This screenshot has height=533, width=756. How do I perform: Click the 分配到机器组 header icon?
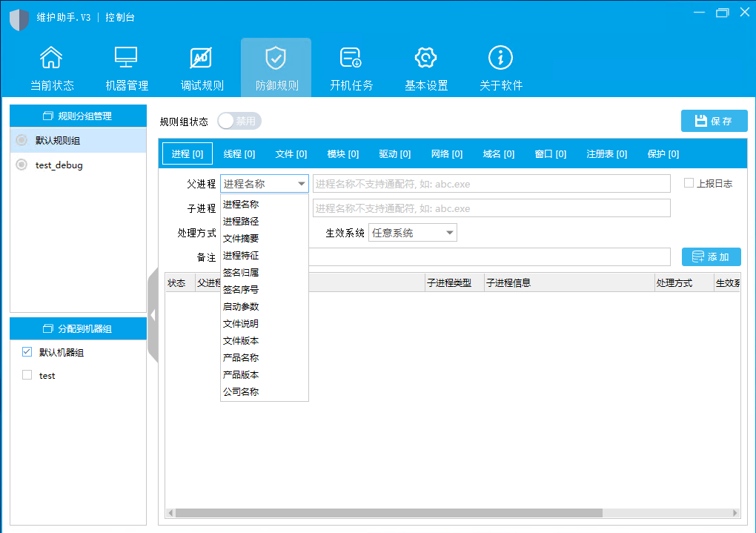coord(47,328)
